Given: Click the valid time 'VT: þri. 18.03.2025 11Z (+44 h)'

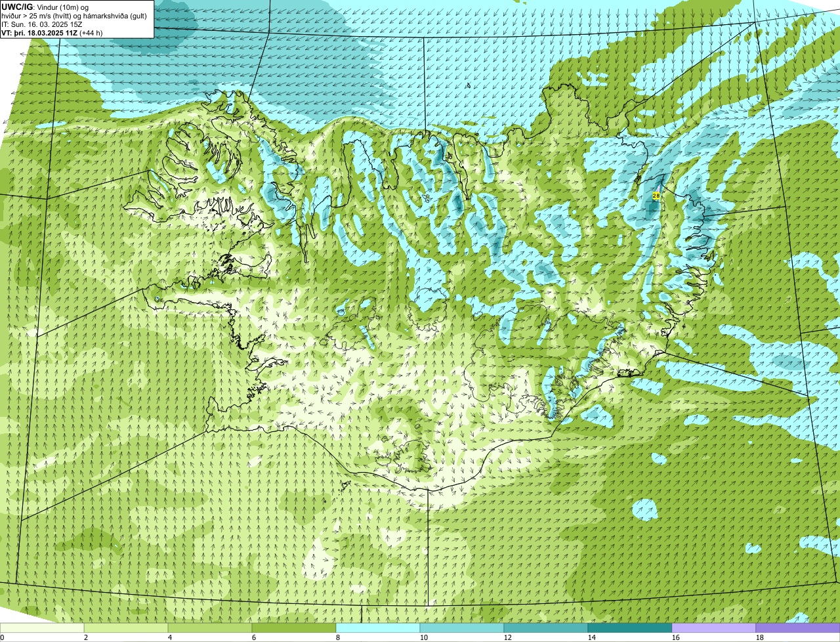Looking at the screenshot, I should 52,32.
